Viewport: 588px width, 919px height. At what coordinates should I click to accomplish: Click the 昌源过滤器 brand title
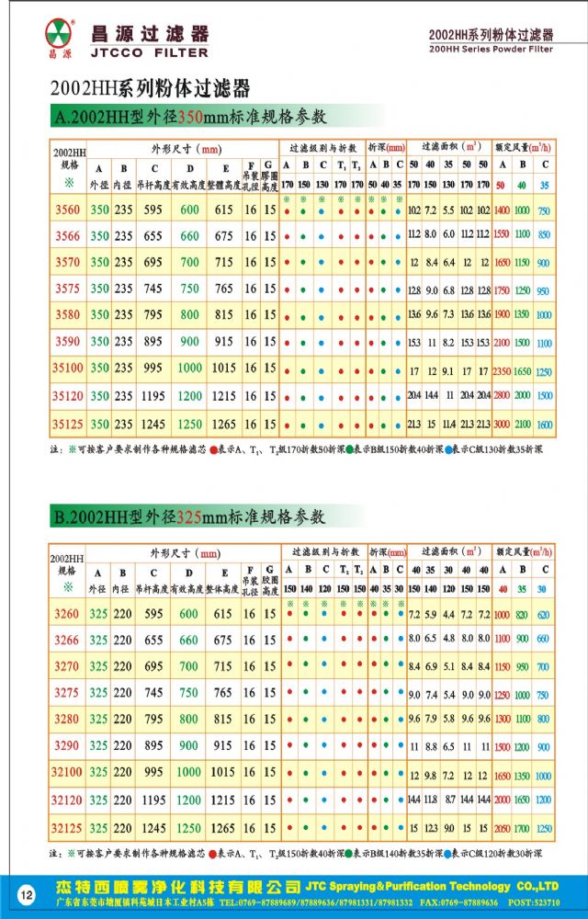point(150,33)
